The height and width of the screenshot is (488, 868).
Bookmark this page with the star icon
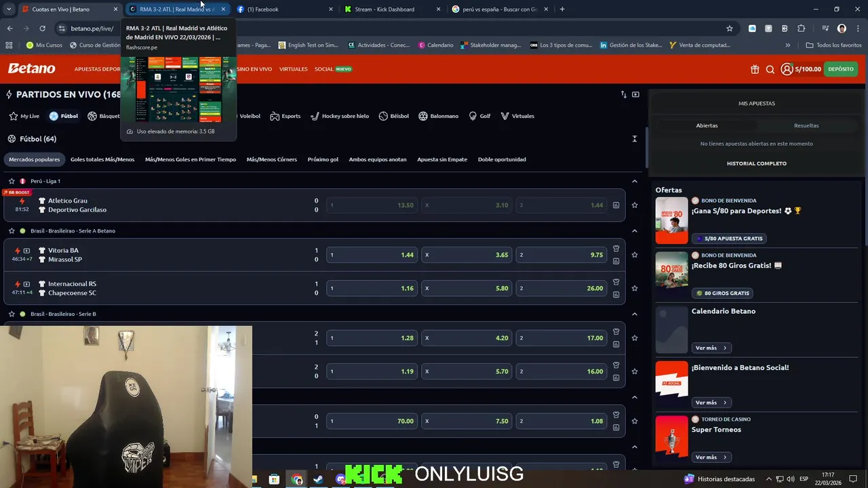(x=730, y=28)
